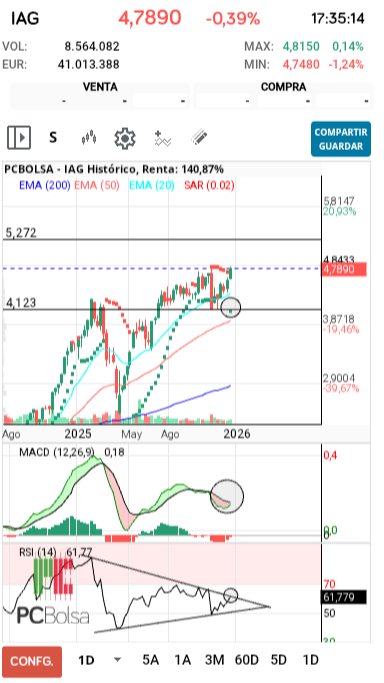Image resolution: width=384 pixels, height=683 pixels.
Task: Click the volume value 8.564.082
Action: click(x=92, y=47)
